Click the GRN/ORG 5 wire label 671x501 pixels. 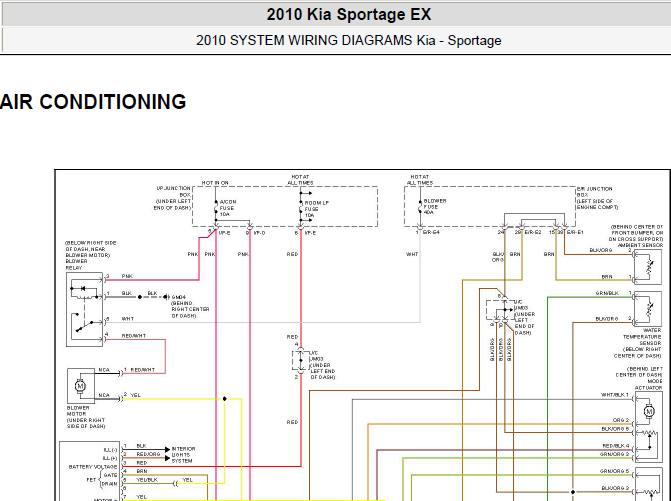pos(615,471)
